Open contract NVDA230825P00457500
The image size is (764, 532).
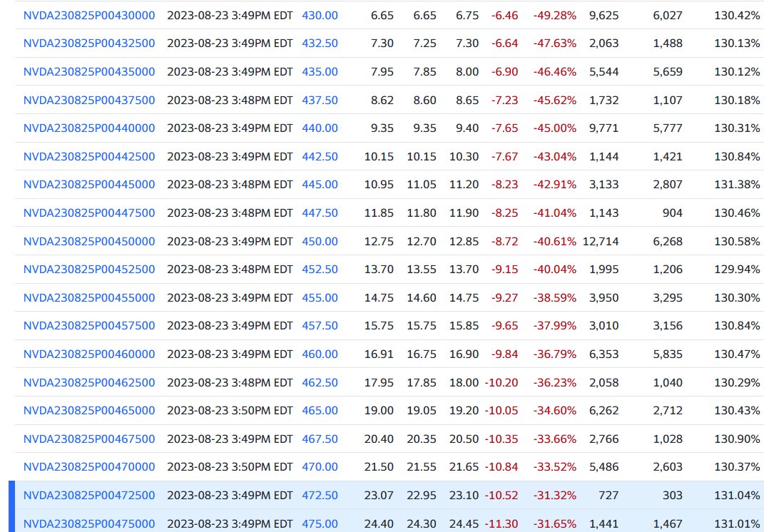pos(89,325)
